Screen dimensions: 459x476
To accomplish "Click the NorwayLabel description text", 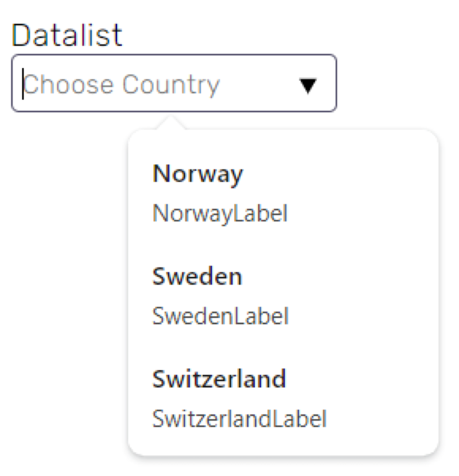I will [220, 214].
